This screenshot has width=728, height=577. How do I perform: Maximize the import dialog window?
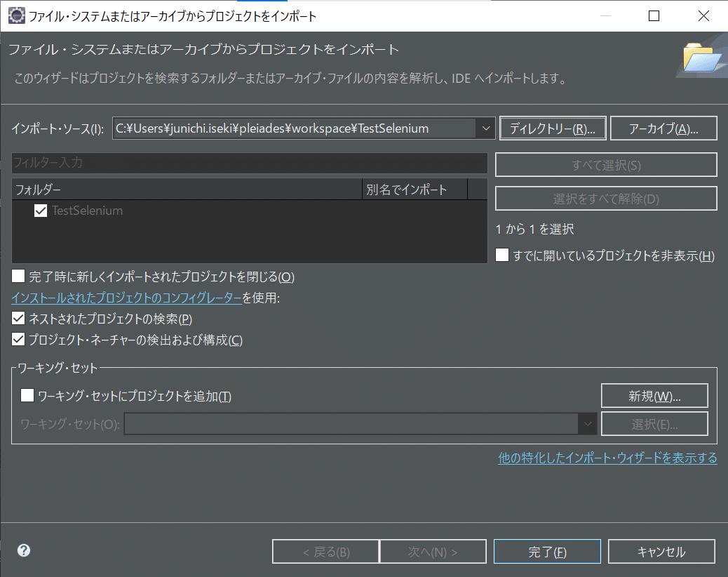pos(654,16)
